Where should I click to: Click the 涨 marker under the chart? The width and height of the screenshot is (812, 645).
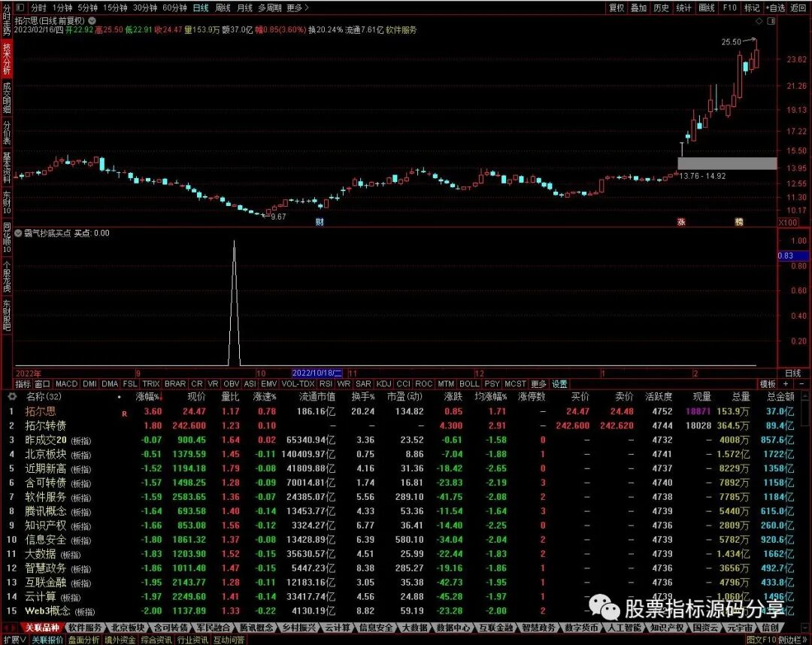coord(681,222)
